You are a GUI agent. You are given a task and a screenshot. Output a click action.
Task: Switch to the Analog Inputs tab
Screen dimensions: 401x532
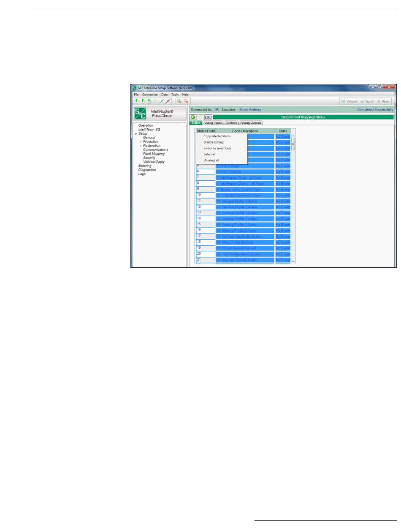[x=213, y=123]
